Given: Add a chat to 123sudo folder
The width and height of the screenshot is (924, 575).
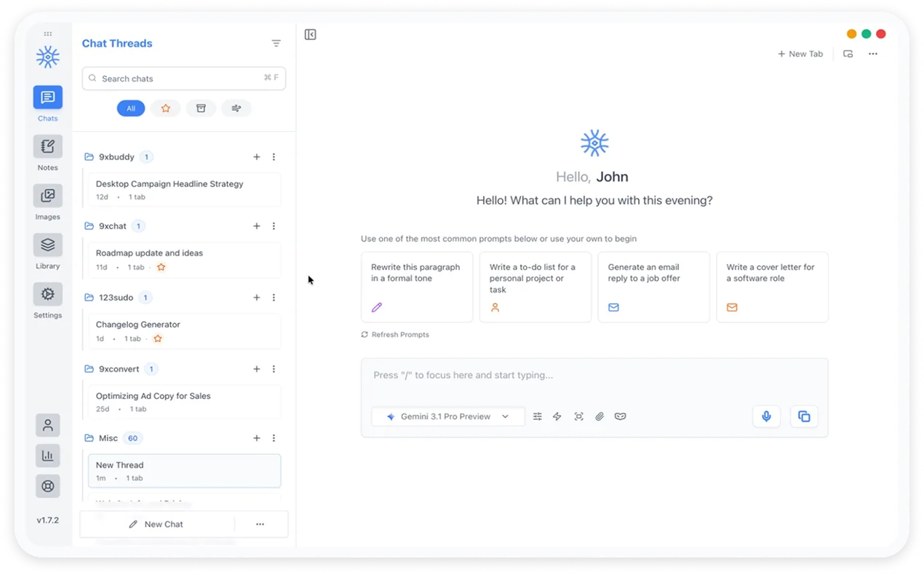Looking at the screenshot, I should (x=257, y=298).
